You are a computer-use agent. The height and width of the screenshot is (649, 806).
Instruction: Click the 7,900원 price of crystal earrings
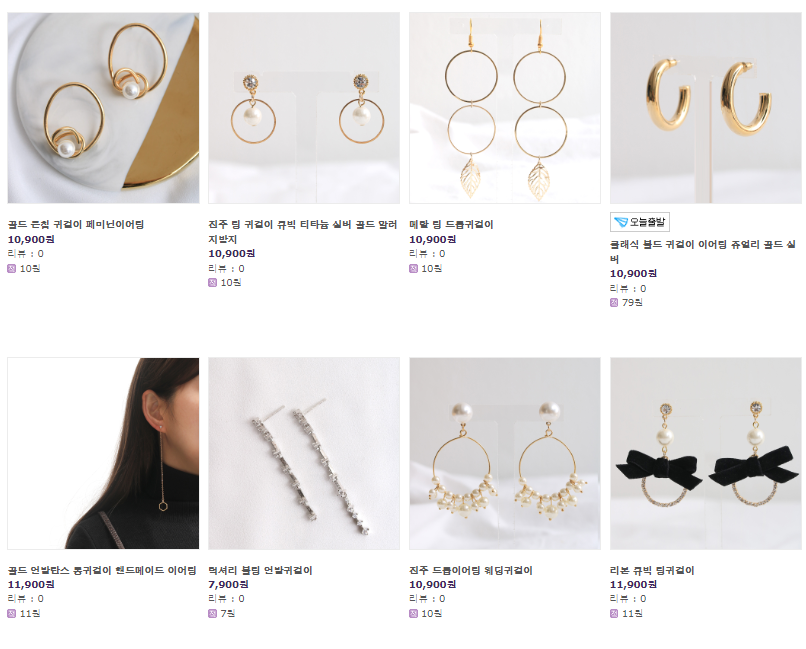[228, 585]
